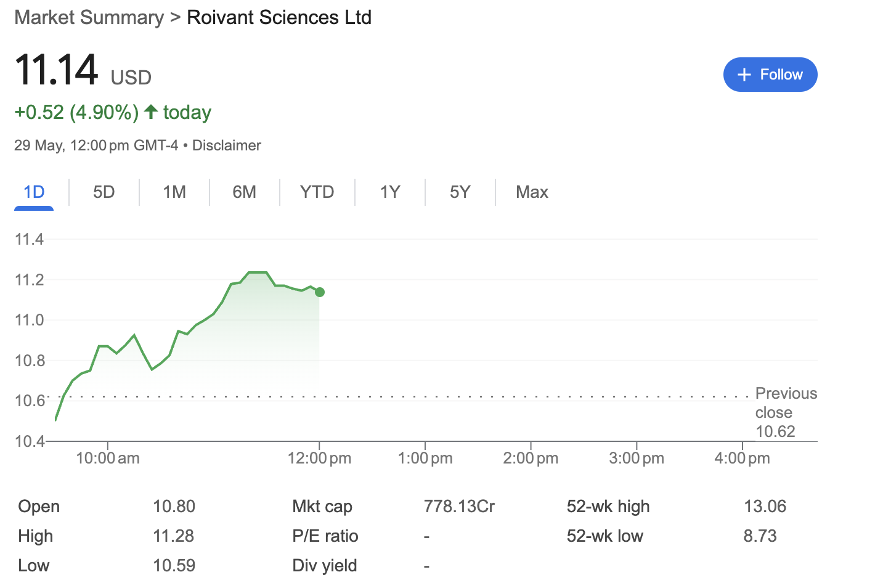The width and height of the screenshot is (875, 588).
Task: Click the Low value 10.59
Action: pos(174,566)
